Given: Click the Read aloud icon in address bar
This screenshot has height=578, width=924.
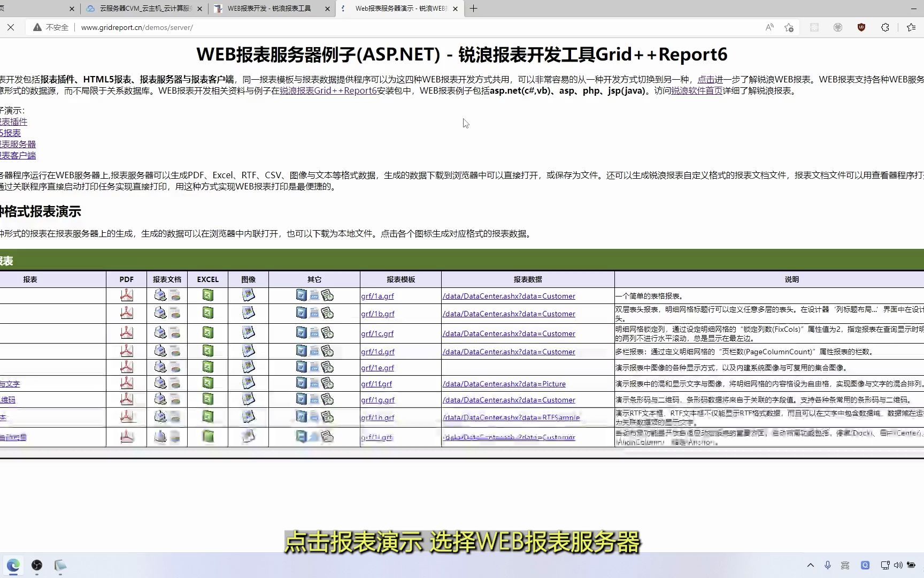Looking at the screenshot, I should coord(769,27).
